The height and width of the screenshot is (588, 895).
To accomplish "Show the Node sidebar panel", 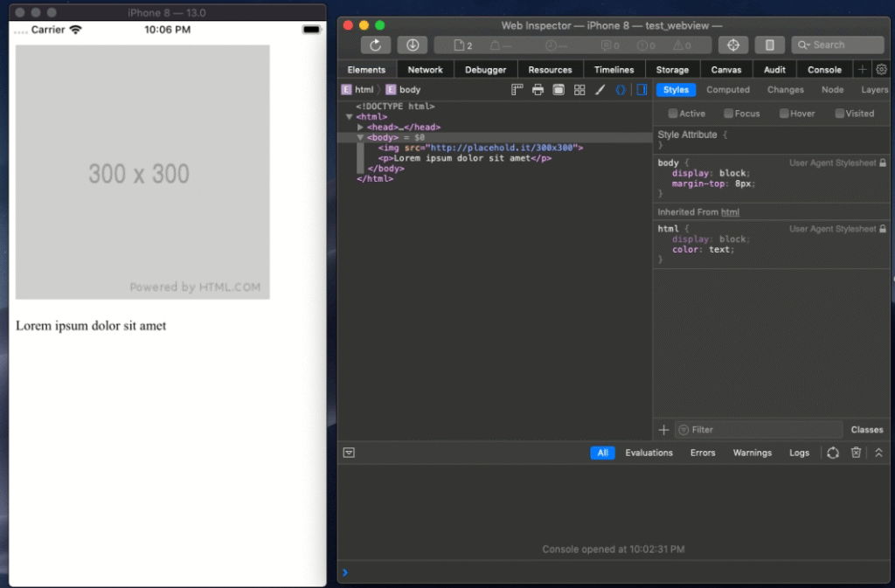I will coord(832,89).
